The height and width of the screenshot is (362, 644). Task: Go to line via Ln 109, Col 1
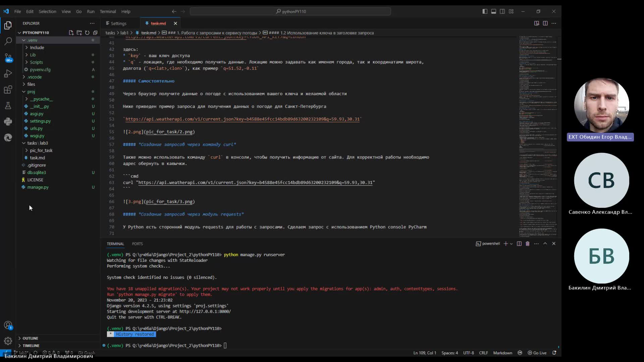(425, 353)
